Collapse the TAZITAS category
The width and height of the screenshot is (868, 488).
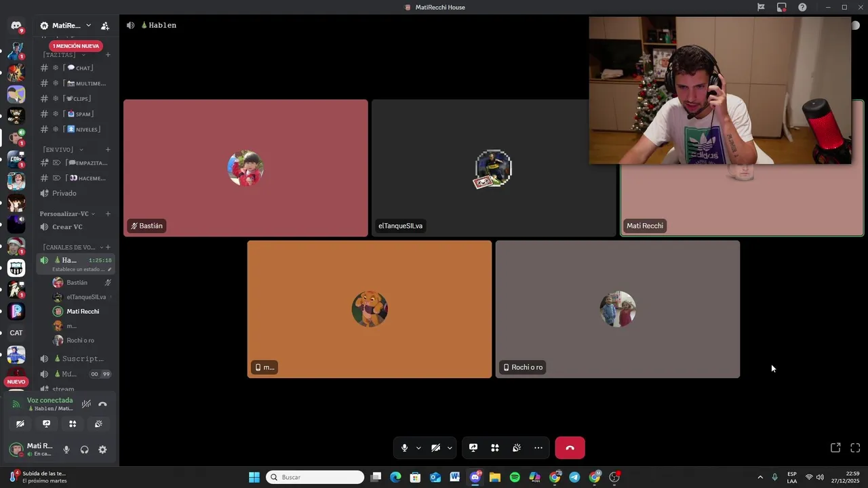click(x=65, y=55)
